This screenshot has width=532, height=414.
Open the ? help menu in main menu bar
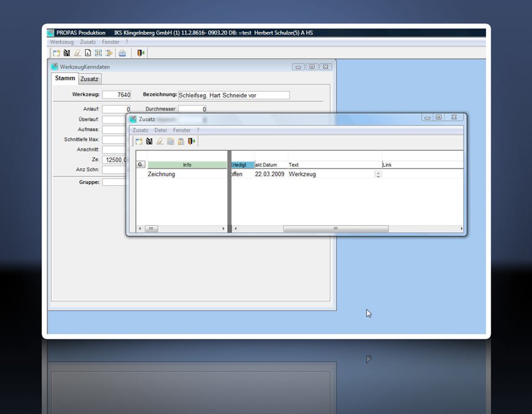point(127,42)
